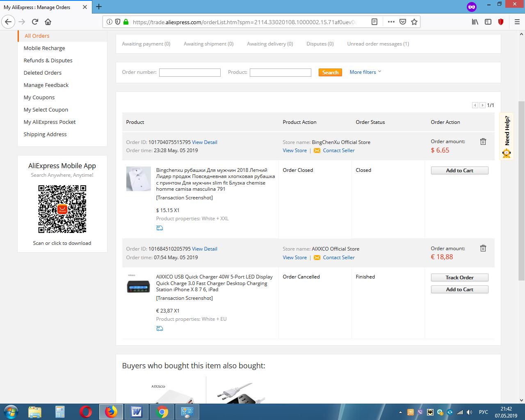View Detail of order 101684510205795
This screenshot has height=420, width=525.
(205, 249)
